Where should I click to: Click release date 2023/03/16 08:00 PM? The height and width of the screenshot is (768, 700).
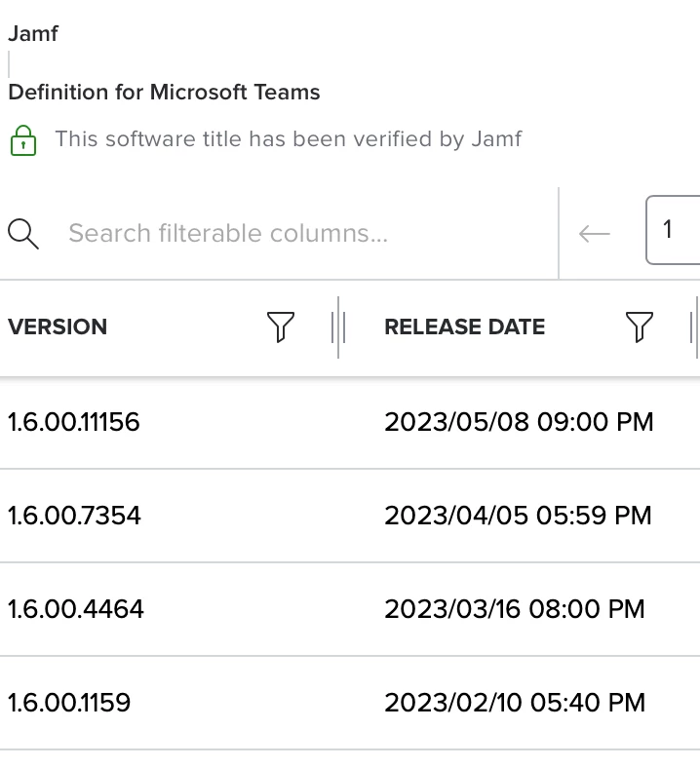coord(515,609)
